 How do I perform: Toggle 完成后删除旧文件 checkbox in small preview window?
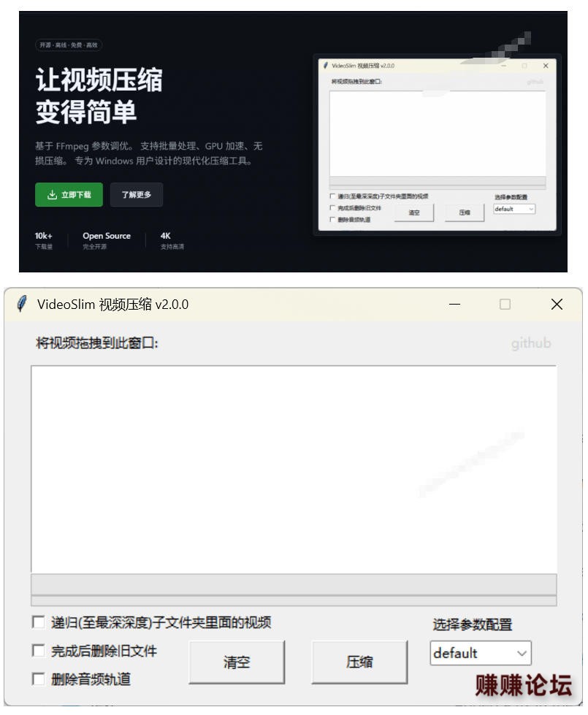click(332, 207)
